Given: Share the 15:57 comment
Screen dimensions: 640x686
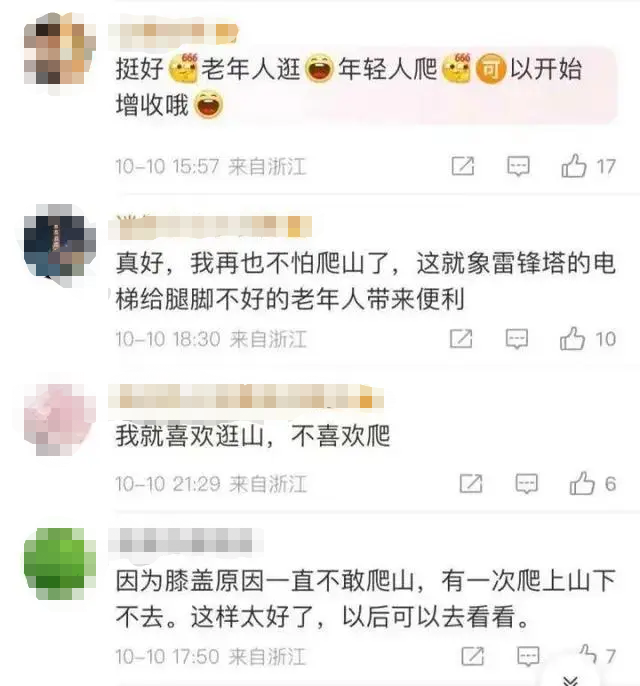Looking at the screenshot, I should pos(463,166).
